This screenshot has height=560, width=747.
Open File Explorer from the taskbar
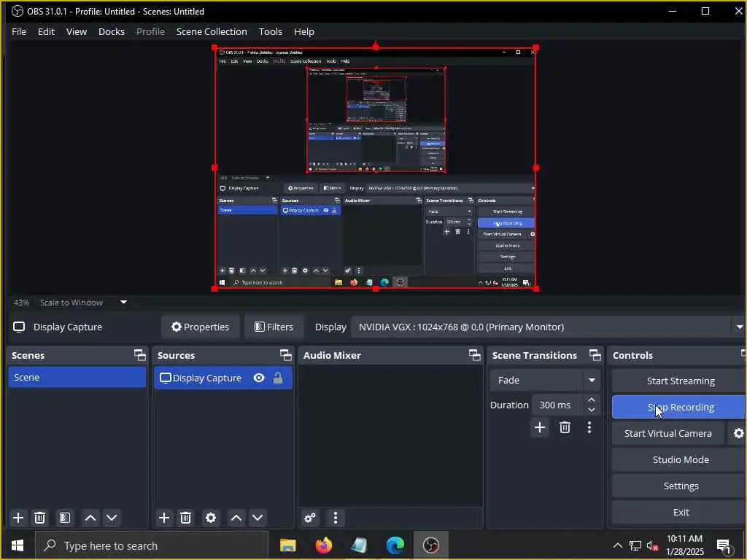pos(287,545)
